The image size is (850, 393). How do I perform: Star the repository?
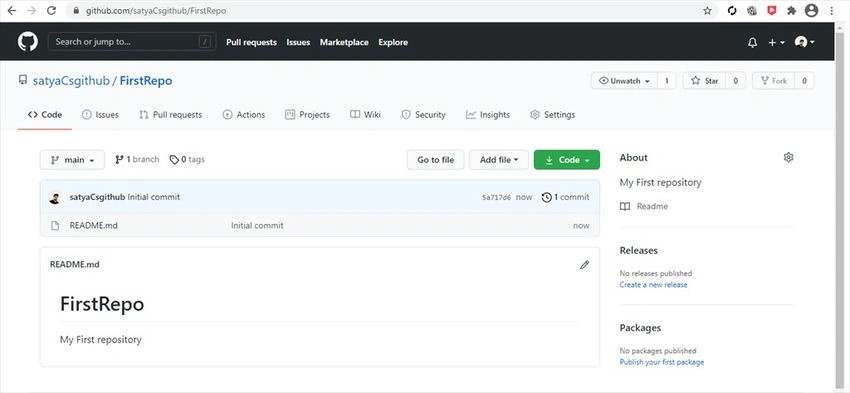[x=704, y=81]
